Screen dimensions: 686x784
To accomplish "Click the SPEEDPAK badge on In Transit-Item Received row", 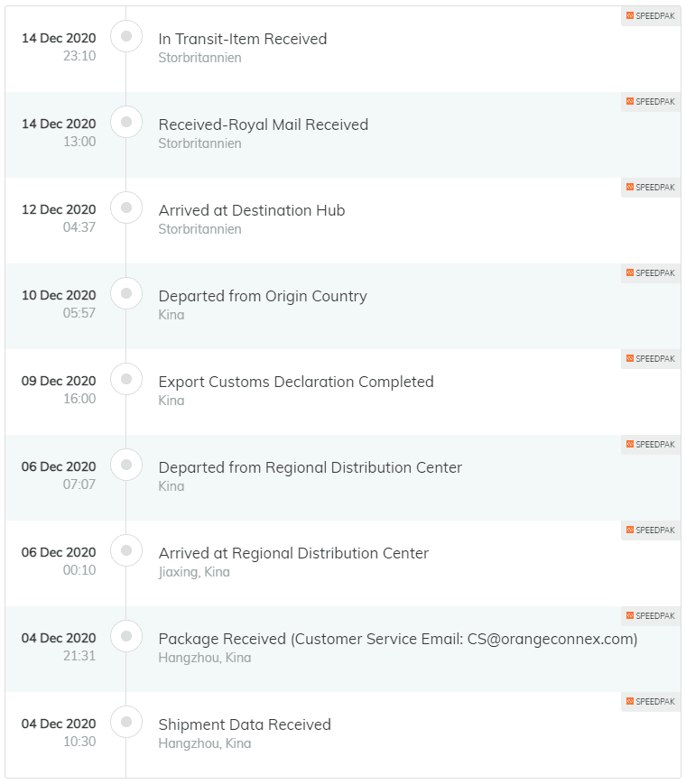I will [x=651, y=16].
